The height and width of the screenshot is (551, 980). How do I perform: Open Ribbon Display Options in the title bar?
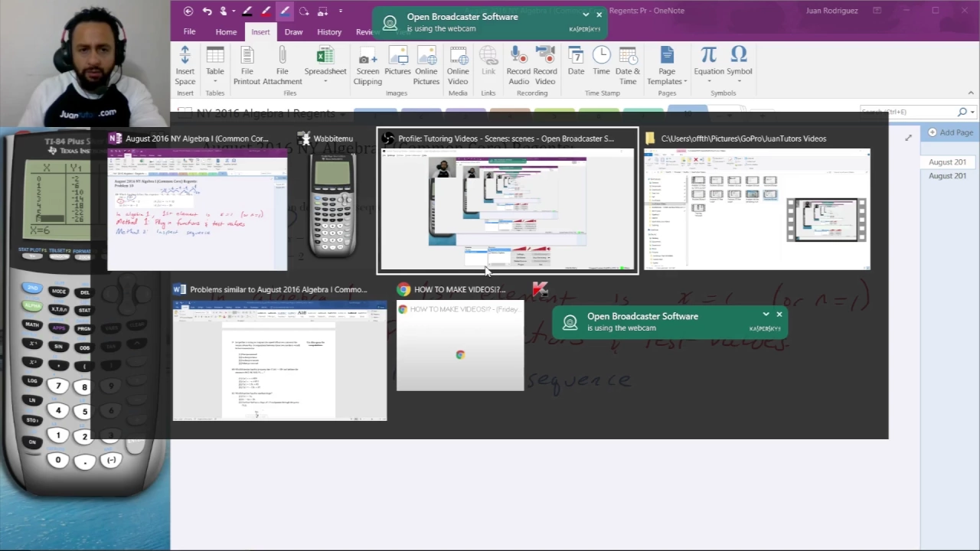click(877, 11)
